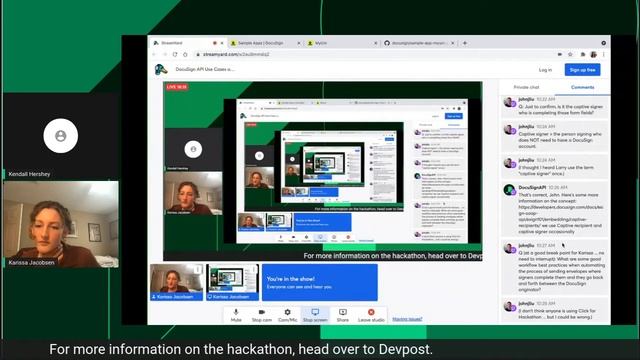Open a new browser tab with plus icon
This screenshot has height=360, width=640.
coord(464,43)
